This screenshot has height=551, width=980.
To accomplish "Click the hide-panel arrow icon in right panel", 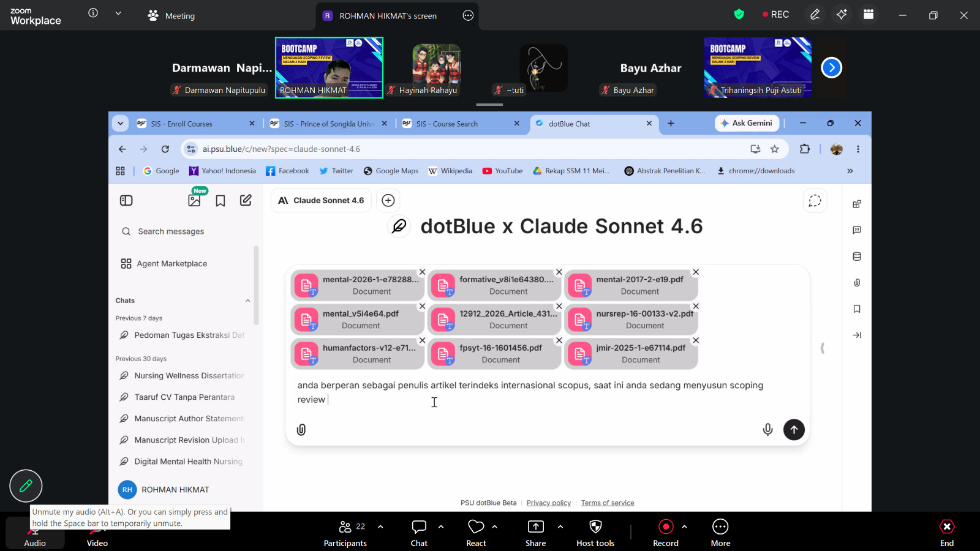I will coord(857,335).
